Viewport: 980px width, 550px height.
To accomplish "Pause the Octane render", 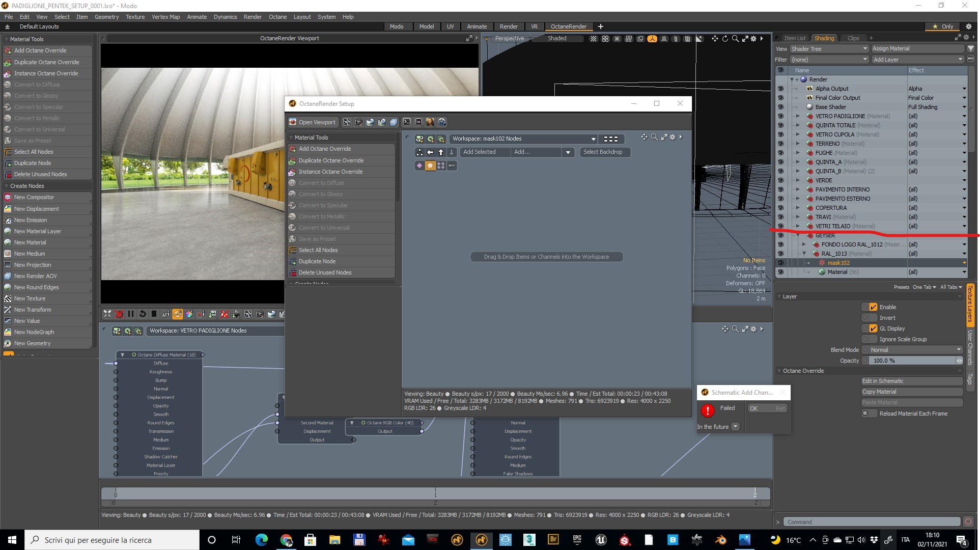I will [x=130, y=314].
